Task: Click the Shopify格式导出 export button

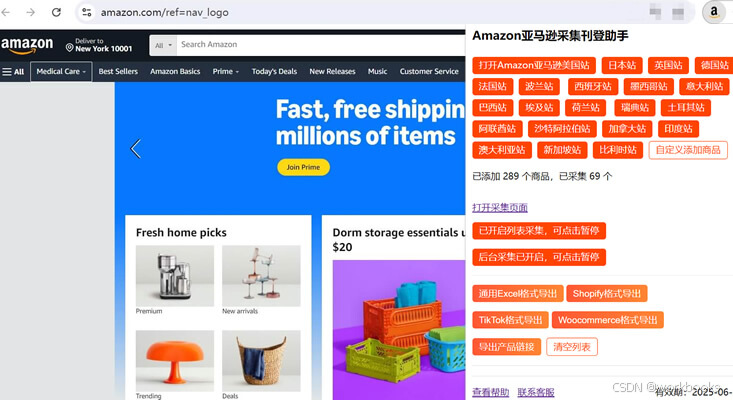Action: click(x=607, y=294)
